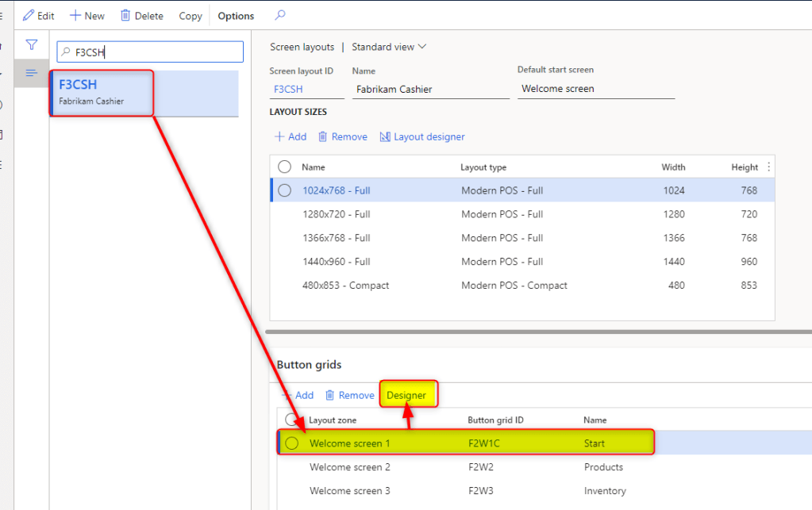812x510 pixels.
Task: Select the Welcome screen 1 row radio button
Action: tap(291, 443)
